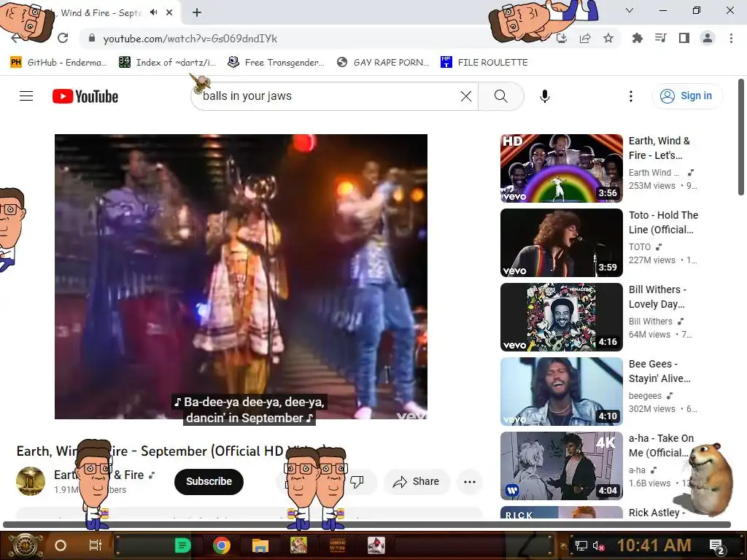This screenshot has height=560, width=747.
Task: Click the horizontal page scrollbar
Action: pos(367,525)
